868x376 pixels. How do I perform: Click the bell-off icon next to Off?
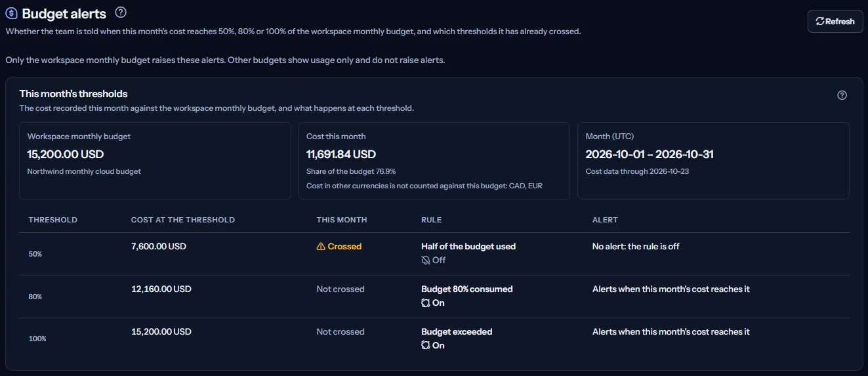coord(426,260)
